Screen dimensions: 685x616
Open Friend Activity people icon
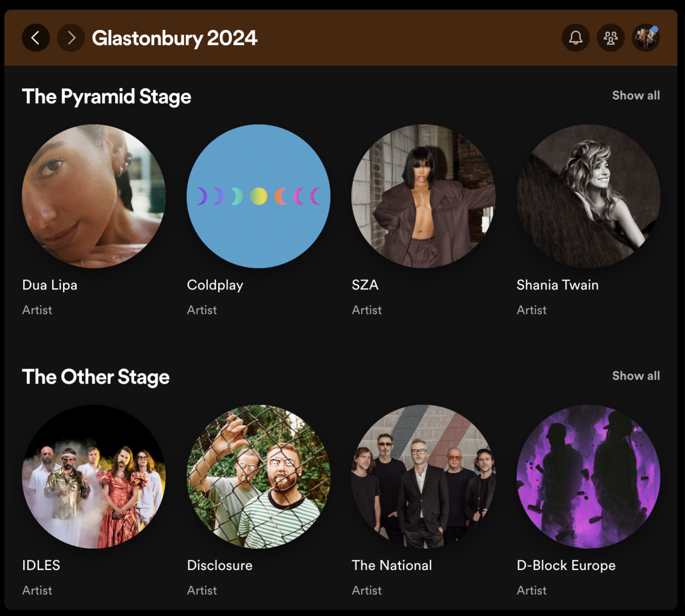pos(611,38)
